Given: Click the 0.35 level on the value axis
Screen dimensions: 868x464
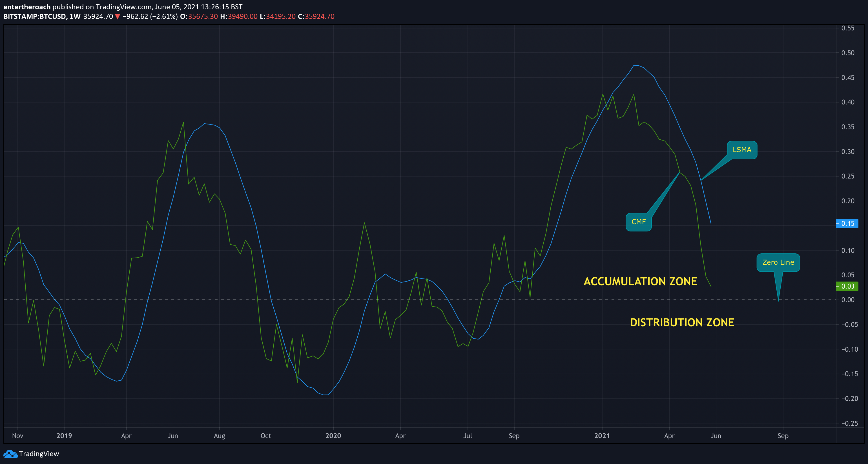Looking at the screenshot, I should pyautogui.click(x=848, y=127).
